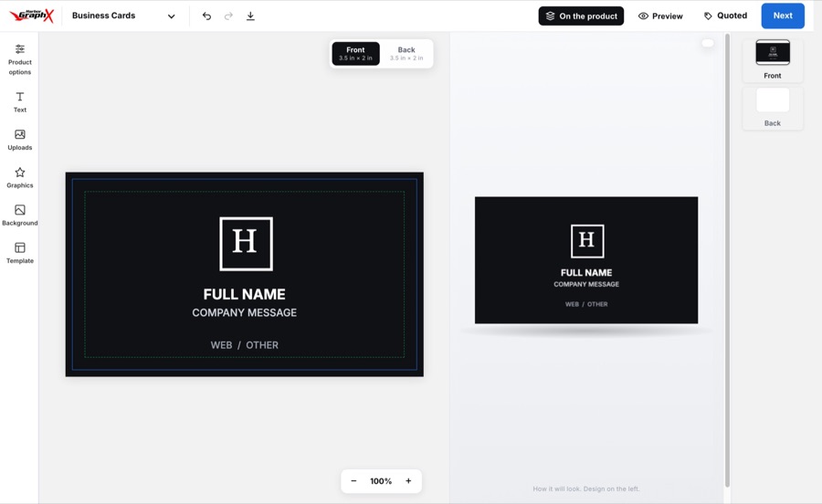
Task: Toggle On the product view
Action: click(x=581, y=16)
